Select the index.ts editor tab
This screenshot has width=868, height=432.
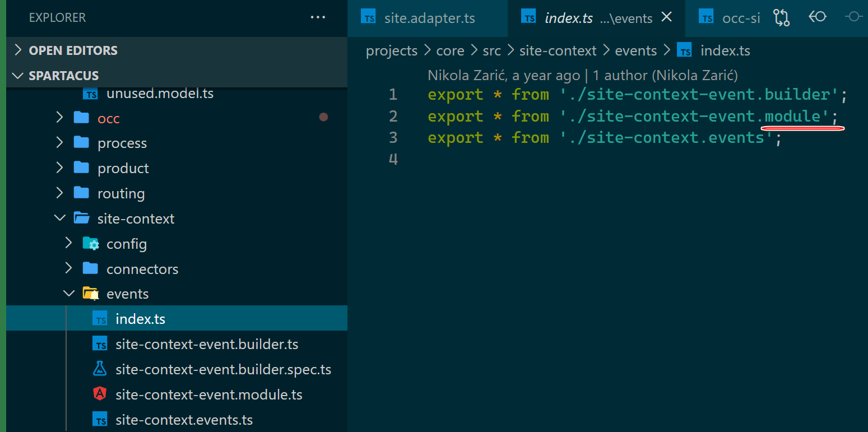[x=596, y=18]
